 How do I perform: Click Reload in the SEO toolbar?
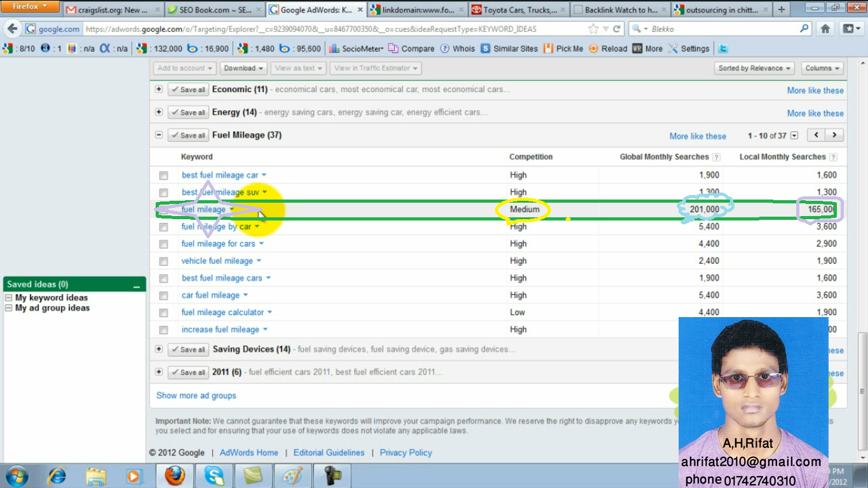[x=608, y=49]
